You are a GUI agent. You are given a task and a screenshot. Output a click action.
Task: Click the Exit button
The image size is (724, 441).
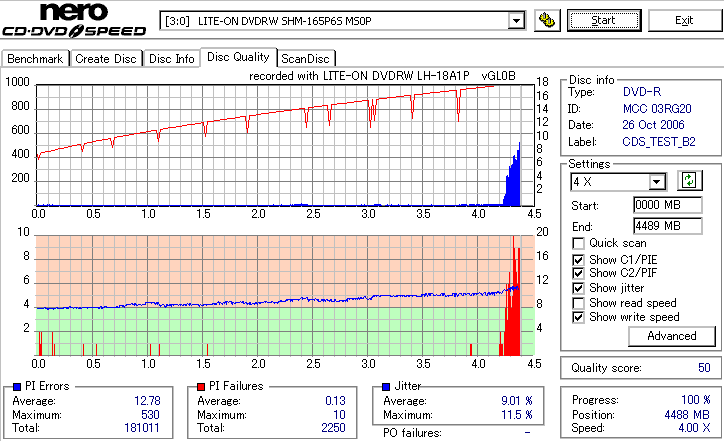coord(684,21)
